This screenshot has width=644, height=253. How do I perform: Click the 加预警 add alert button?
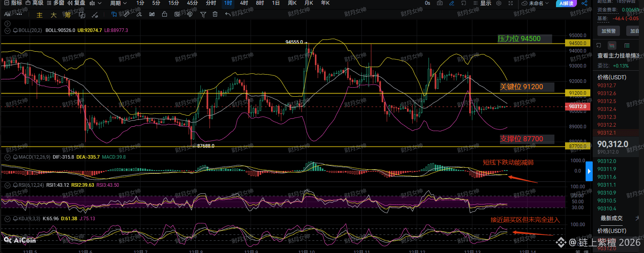(x=608, y=31)
